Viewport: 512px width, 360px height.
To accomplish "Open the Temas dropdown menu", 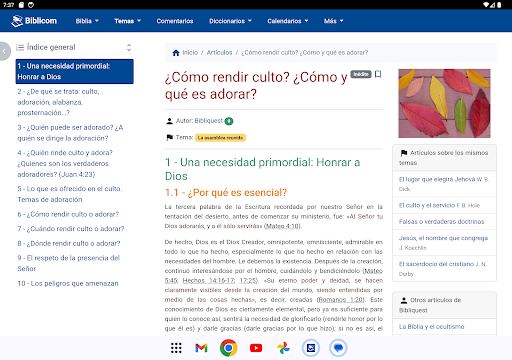I will [x=127, y=21].
